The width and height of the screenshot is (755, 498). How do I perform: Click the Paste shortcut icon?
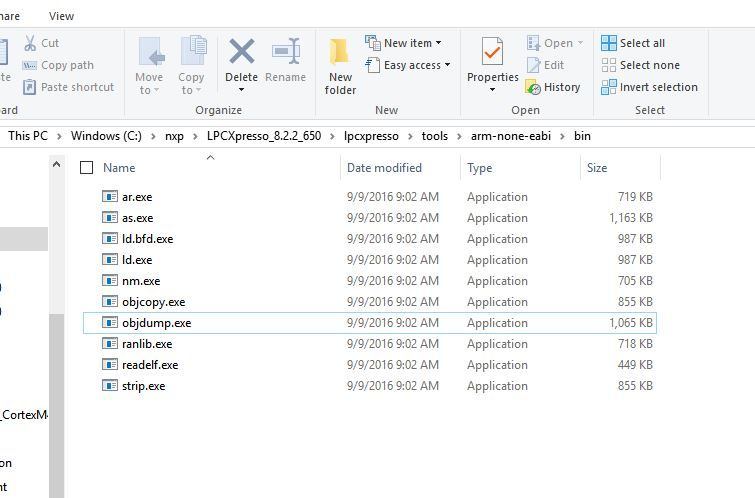[30, 87]
